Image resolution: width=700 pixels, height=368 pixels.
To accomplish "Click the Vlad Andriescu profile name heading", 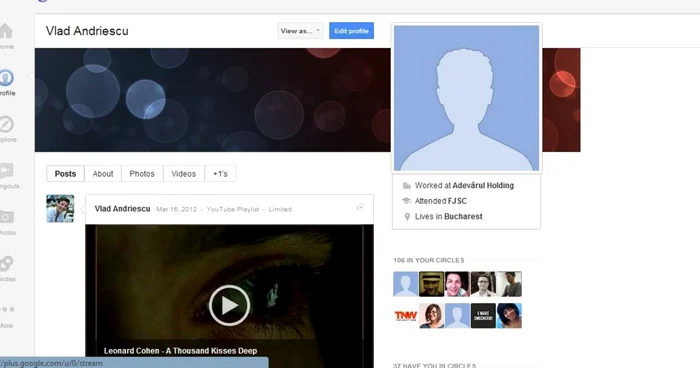I will coord(87,31).
